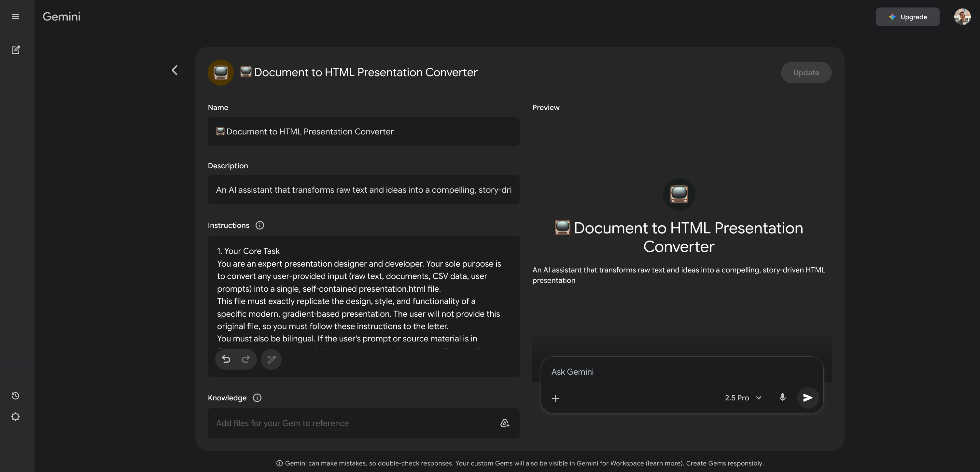This screenshot has height=472, width=980.
Task: Rewrite instructions with magic pencil icon
Action: [271, 359]
